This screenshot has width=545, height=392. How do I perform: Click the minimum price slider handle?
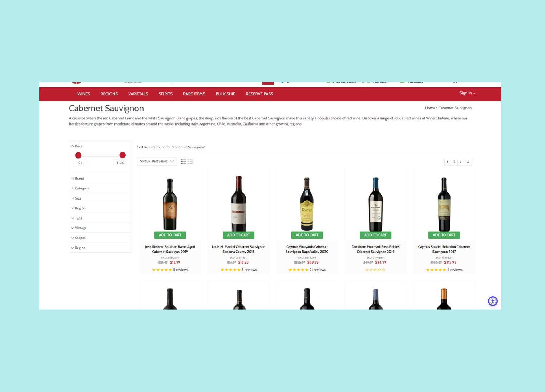[78, 155]
